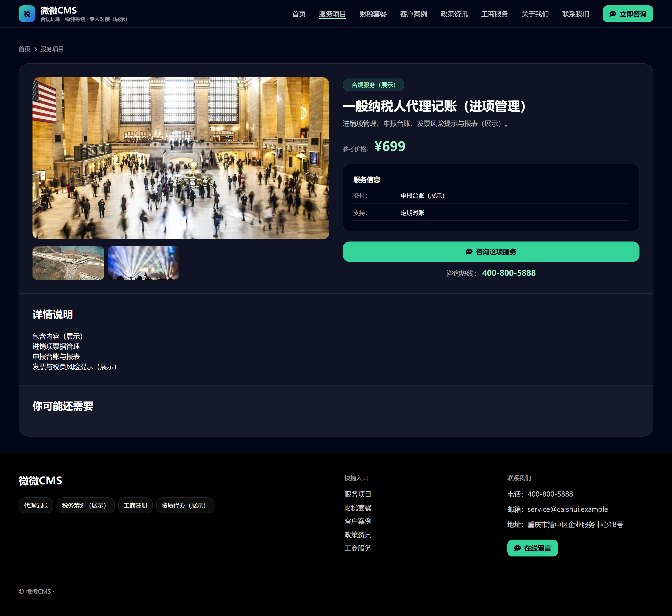Select the highway interchange thumbnail

(68, 263)
